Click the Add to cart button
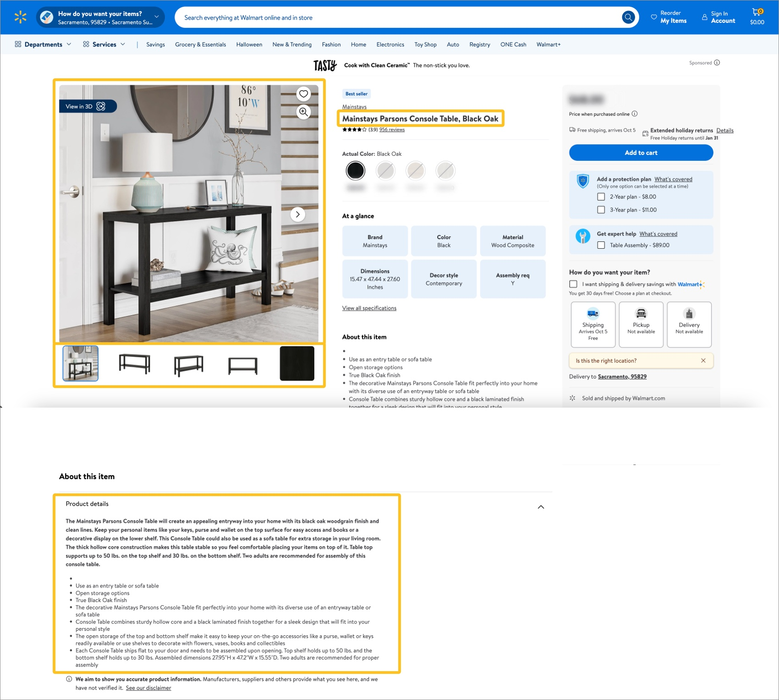 point(641,153)
